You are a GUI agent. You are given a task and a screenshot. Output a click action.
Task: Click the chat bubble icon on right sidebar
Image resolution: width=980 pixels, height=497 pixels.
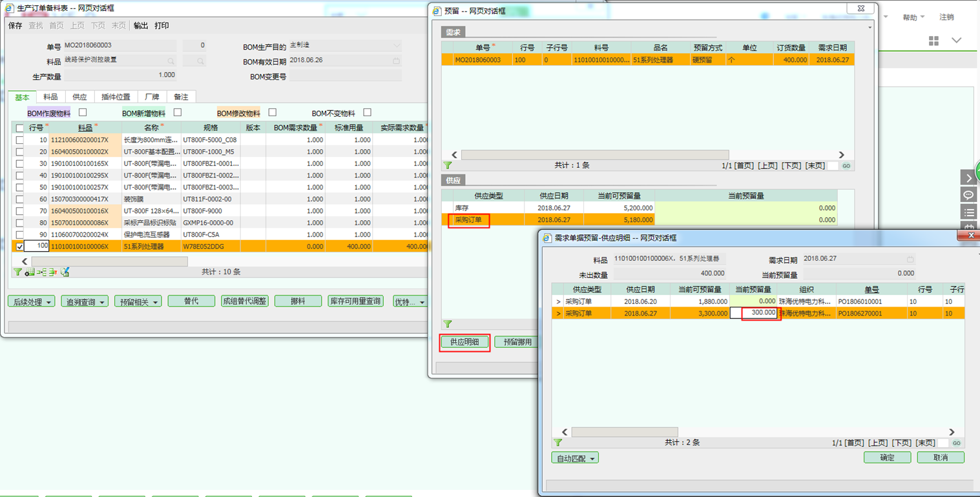pos(968,195)
